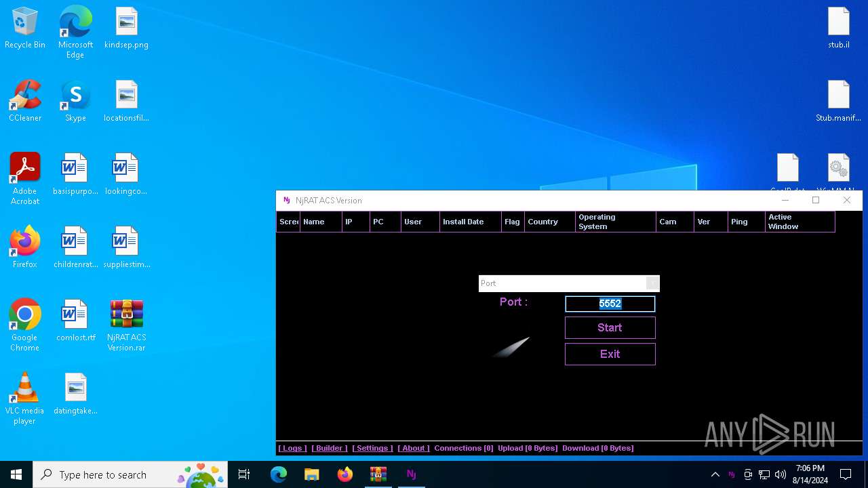868x488 pixels.
Task: Launch Skype from the desktop
Action: (75, 102)
